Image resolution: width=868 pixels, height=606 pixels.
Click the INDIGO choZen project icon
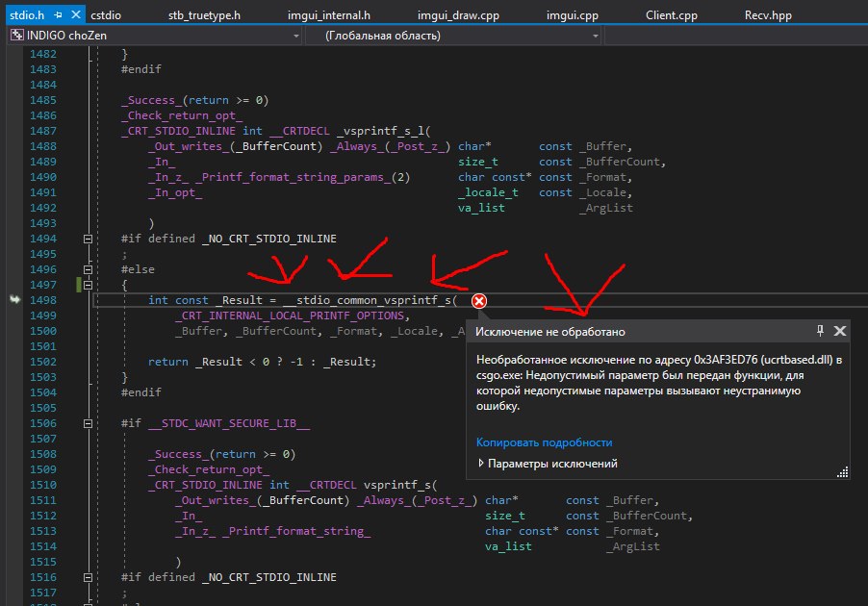pyautogui.click(x=16, y=36)
